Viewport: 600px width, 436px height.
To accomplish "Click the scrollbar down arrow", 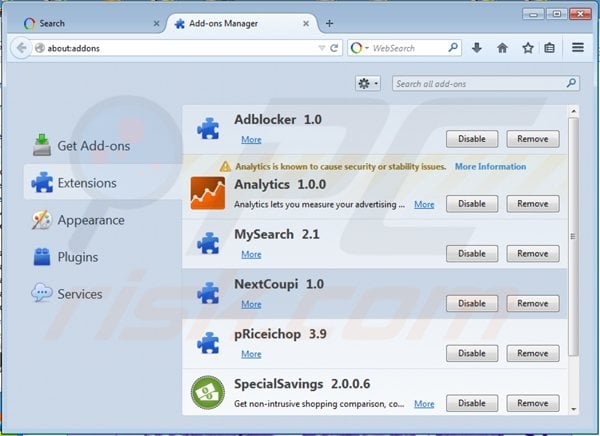I will point(573,409).
